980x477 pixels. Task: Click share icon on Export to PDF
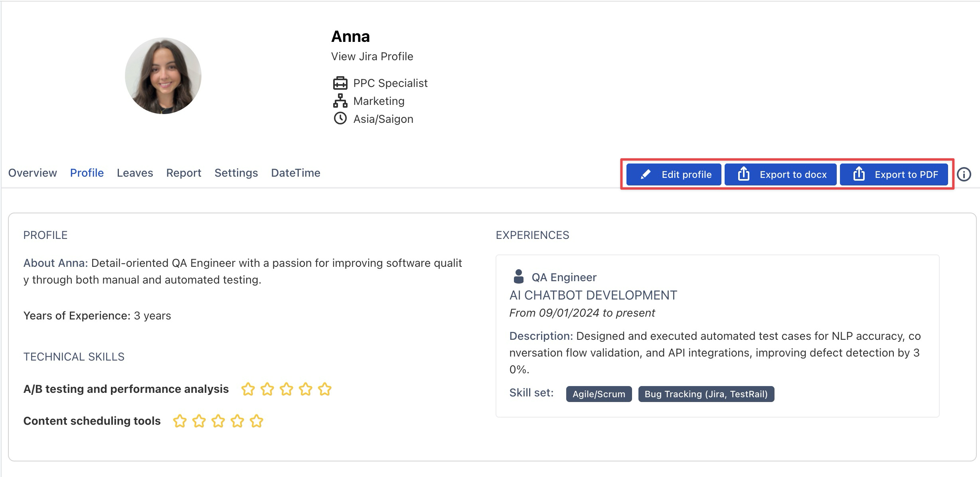pos(859,174)
